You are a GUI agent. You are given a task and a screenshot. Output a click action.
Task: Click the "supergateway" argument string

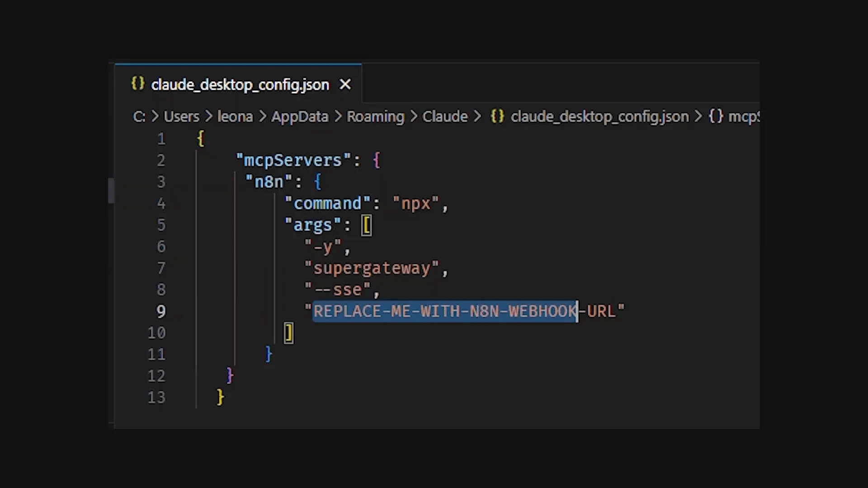372,268
